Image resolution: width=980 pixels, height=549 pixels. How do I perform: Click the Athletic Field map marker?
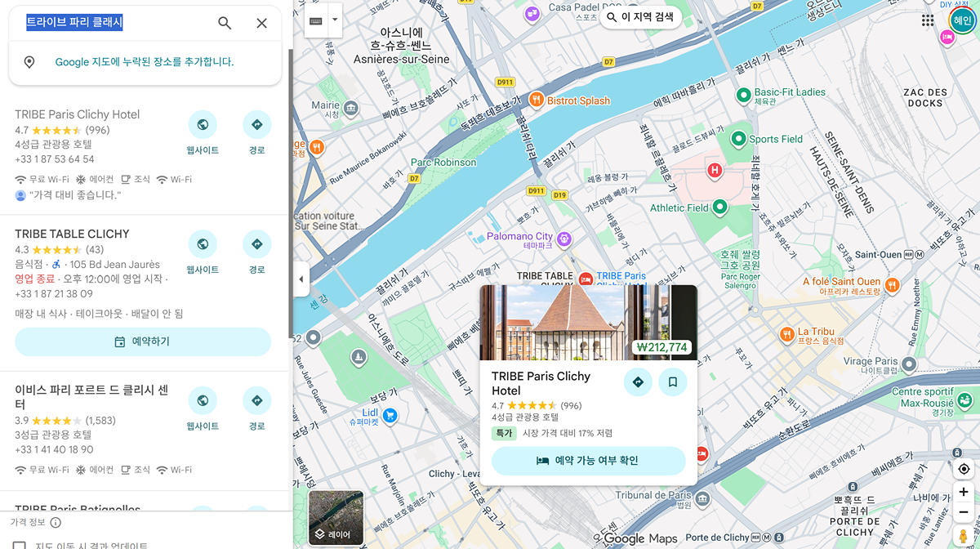719,208
